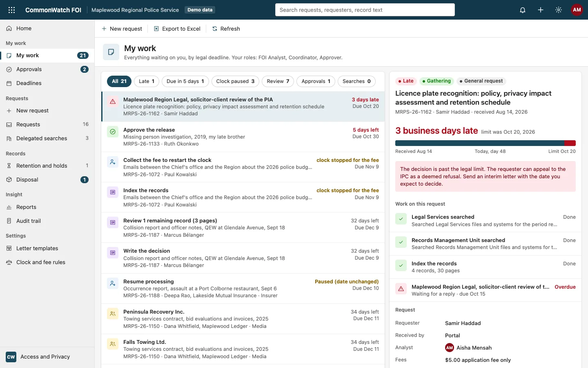Open Requests in the sidebar
588x368 pixels.
(47, 125)
